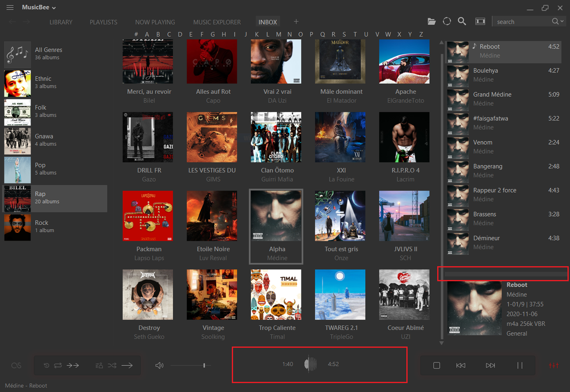Select the DRILL FR album by Gazo

(148, 137)
